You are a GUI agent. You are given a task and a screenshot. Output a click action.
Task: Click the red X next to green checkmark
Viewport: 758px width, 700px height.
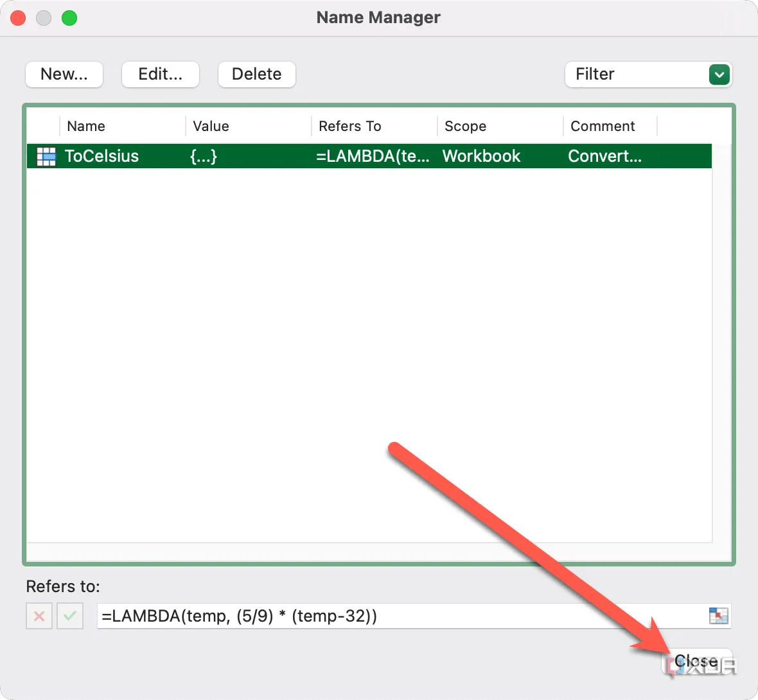39,616
